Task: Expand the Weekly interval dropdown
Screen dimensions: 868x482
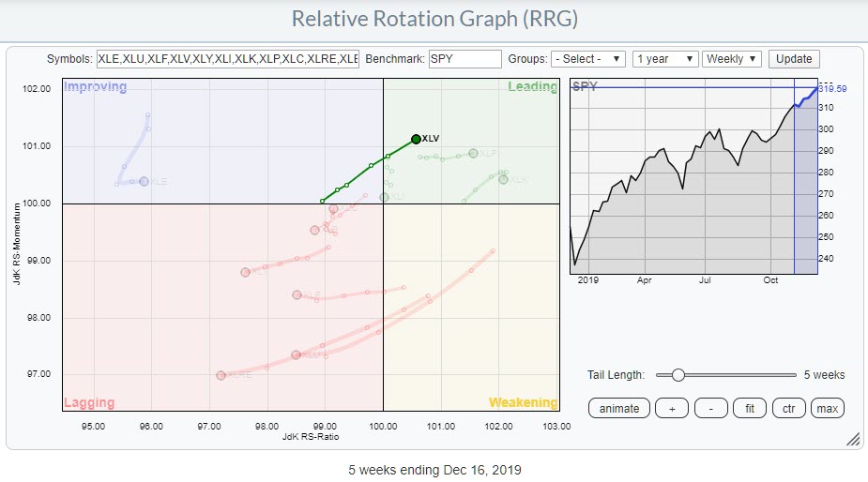Action: pos(731,59)
